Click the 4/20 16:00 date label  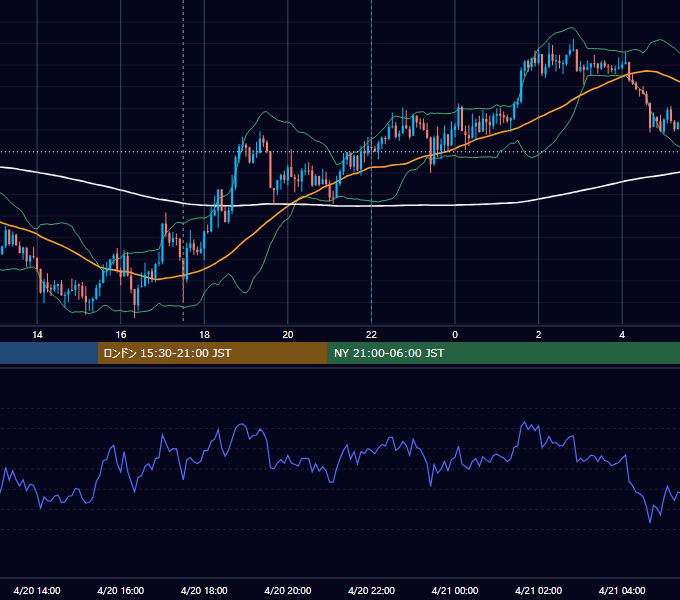click(121, 590)
